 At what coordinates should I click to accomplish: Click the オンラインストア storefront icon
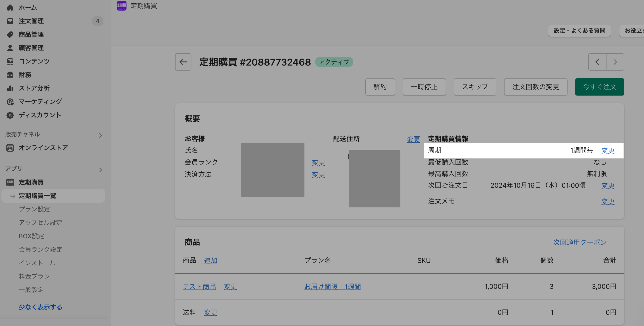(x=10, y=148)
